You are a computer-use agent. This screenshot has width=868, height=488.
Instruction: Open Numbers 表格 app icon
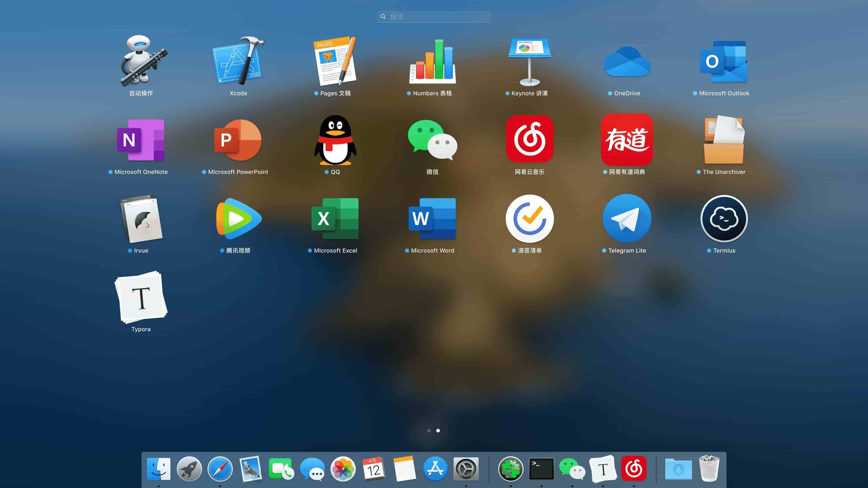click(x=433, y=61)
